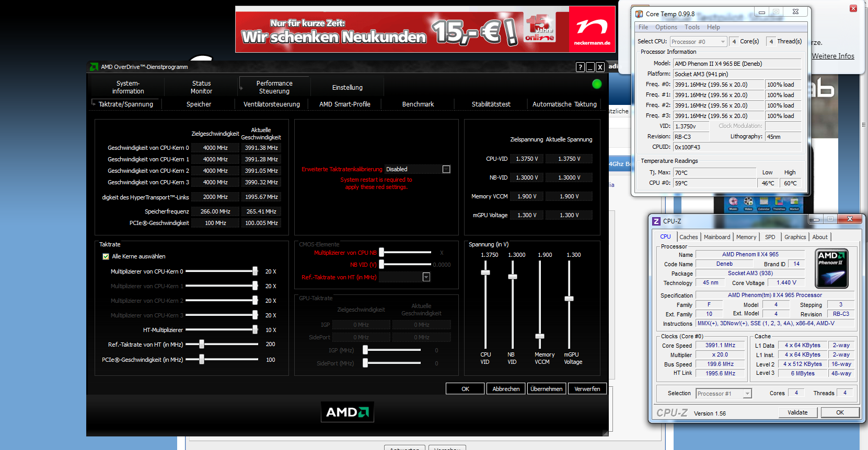This screenshot has height=450, width=868.
Task: Select the Performance Steuerung tab
Action: click(274, 87)
